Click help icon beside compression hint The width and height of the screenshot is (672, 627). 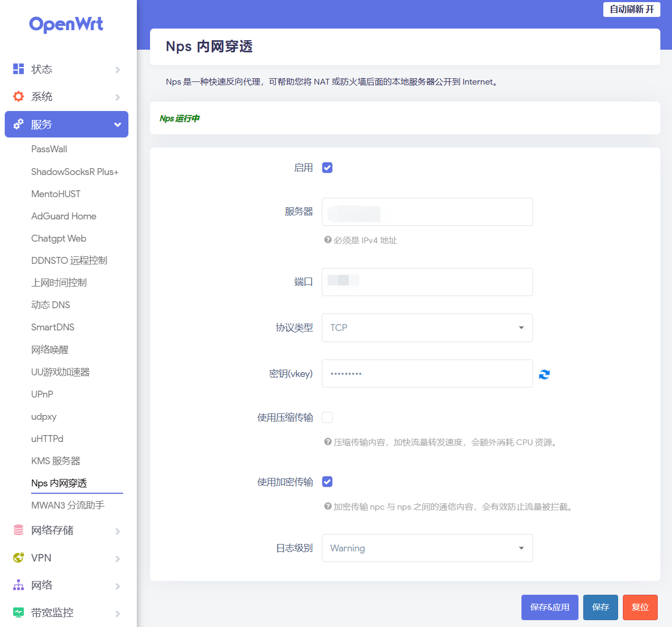[x=328, y=441]
